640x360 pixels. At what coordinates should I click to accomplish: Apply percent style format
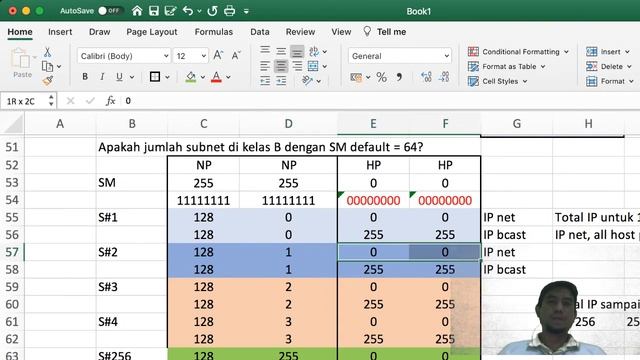(382, 77)
